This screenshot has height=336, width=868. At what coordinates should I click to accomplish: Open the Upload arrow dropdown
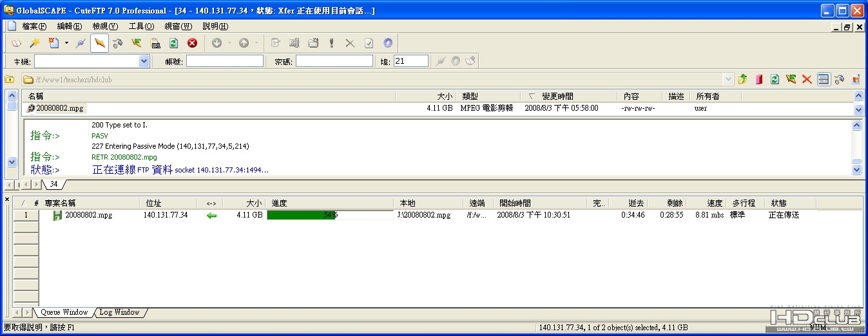click(x=256, y=43)
